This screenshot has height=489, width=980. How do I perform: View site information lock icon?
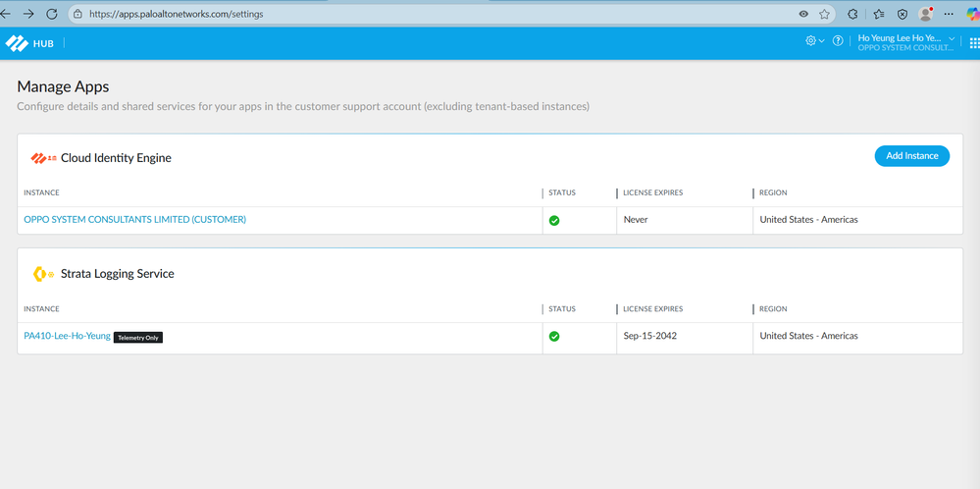77,14
